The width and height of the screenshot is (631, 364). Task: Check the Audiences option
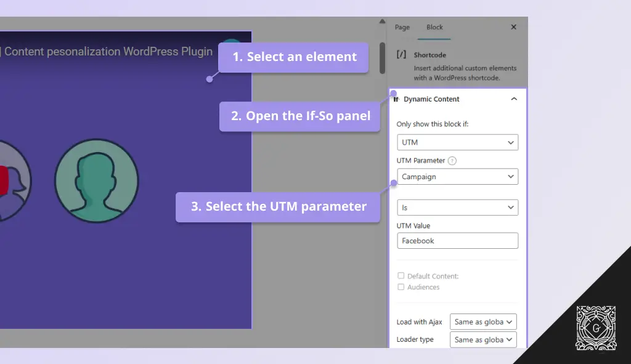click(x=401, y=286)
